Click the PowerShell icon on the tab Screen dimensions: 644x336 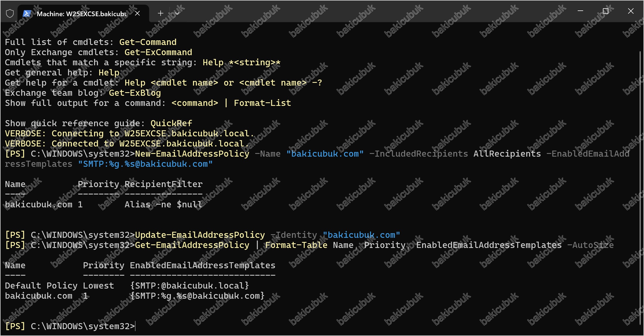click(x=27, y=13)
